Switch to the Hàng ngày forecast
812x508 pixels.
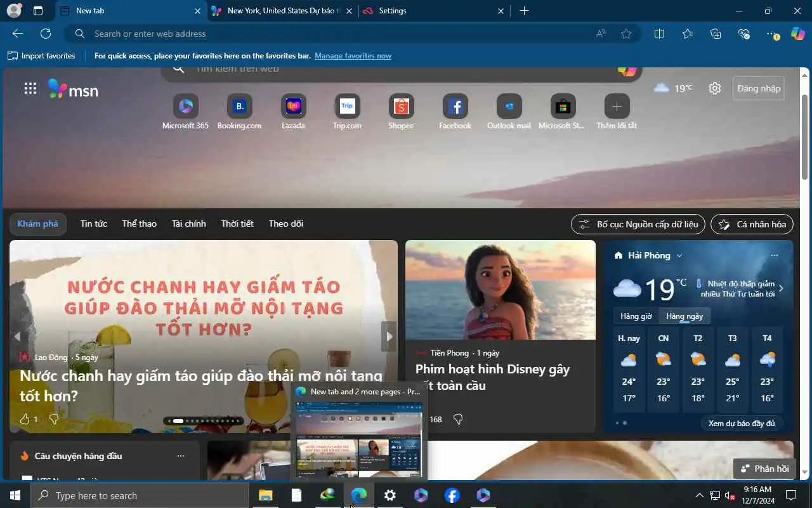(684, 316)
